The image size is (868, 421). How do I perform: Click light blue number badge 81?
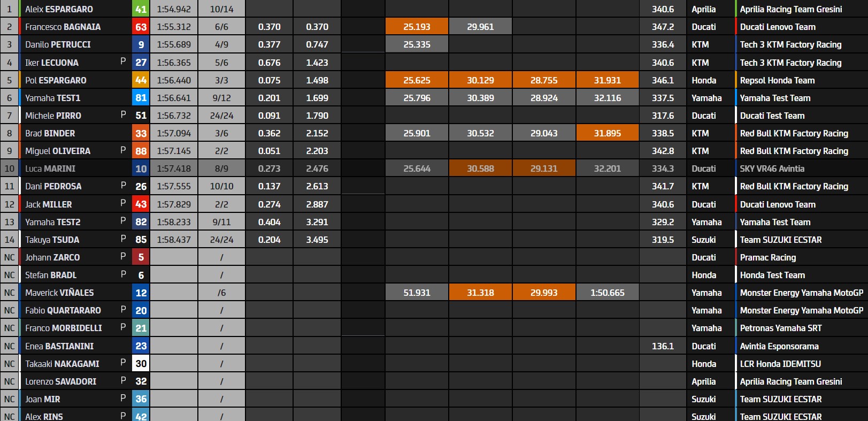[x=141, y=98]
